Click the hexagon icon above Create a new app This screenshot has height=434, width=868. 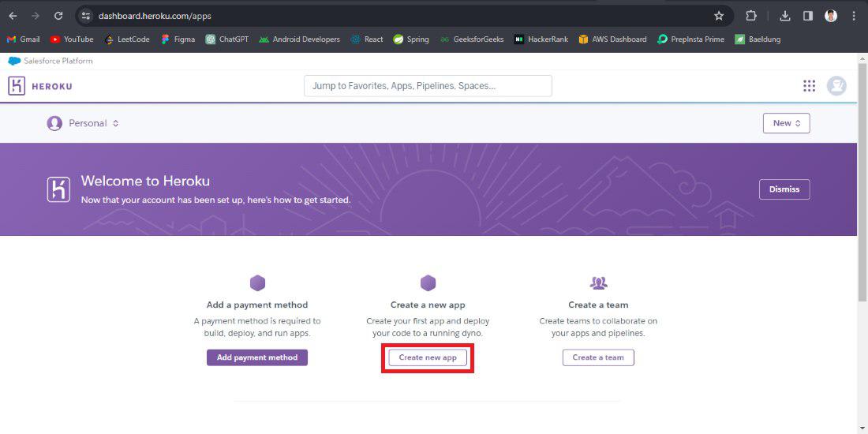tap(428, 283)
